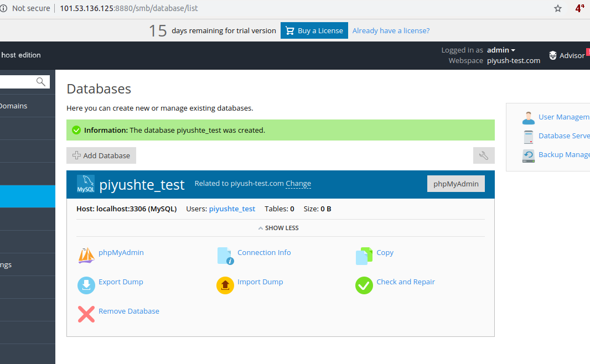The image size is (590, 364).
Task: Click the Connection Info document icon
Action: (225, 256)
